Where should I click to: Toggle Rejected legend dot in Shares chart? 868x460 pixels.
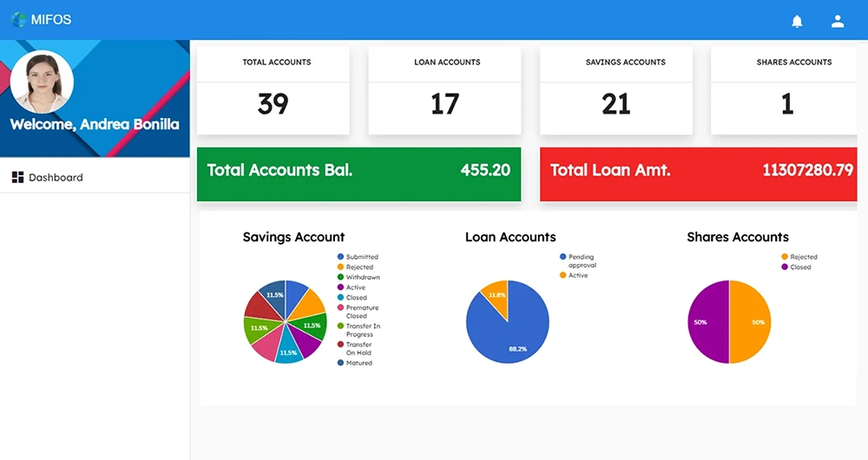point(785,257)
